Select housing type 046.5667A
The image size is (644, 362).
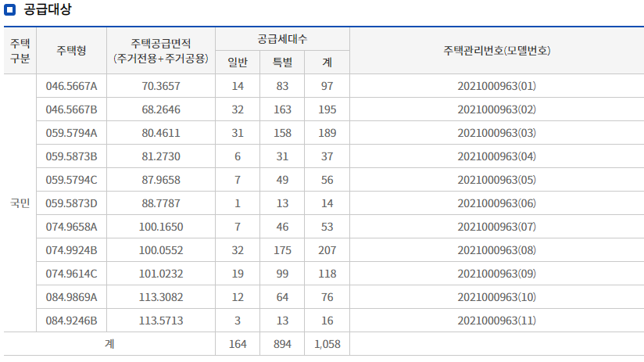pos(71,86)
